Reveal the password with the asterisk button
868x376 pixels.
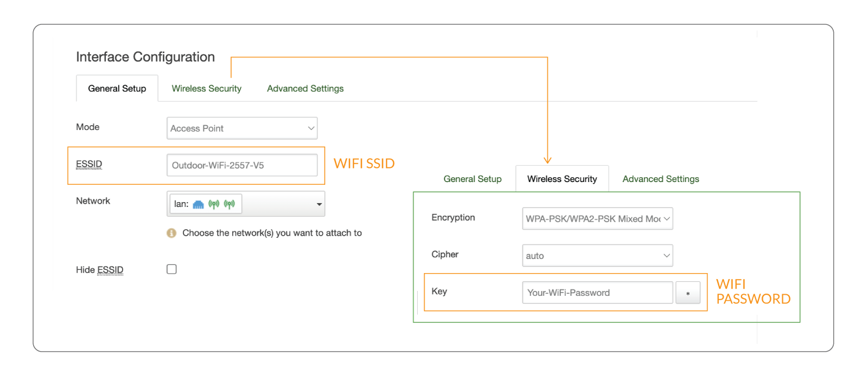tap(687, 293)
